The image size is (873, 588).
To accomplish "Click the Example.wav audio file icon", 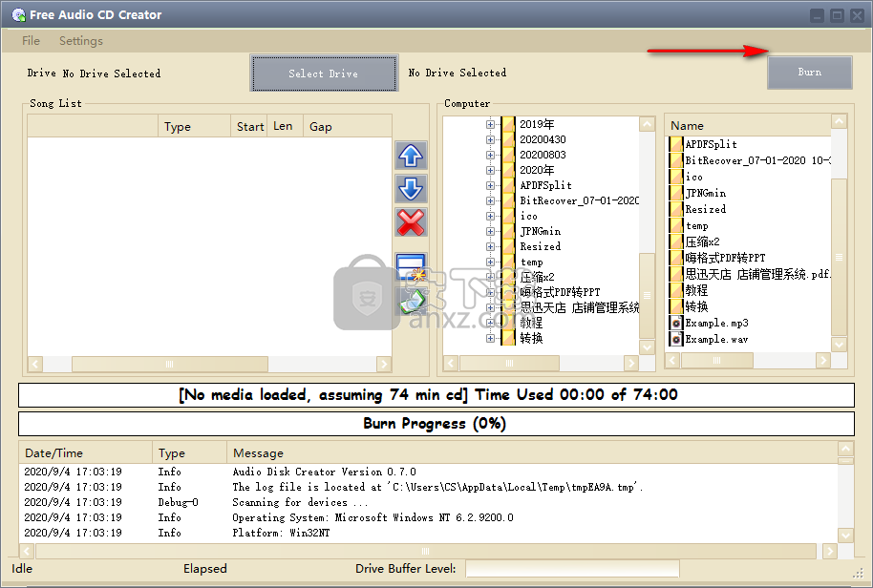I will (676, 339).
